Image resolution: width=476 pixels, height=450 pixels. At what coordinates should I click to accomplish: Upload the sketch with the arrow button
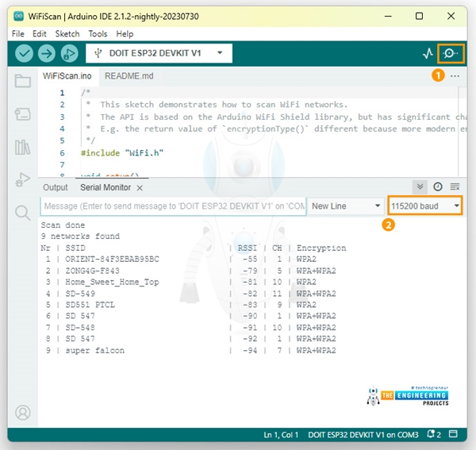pos(47,53)
